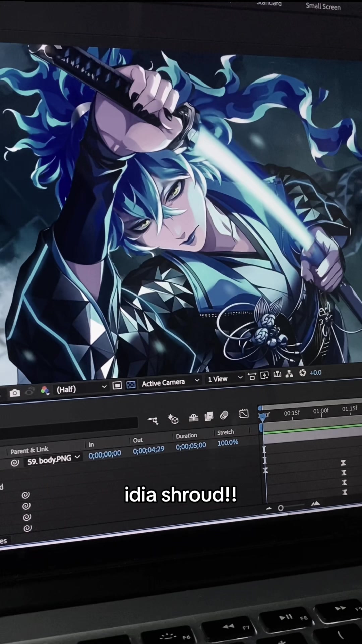Click the Timeline button in viewer footer
Image resolution: width=362 pixels, height=644 pixels.
[x=277, y=374]
